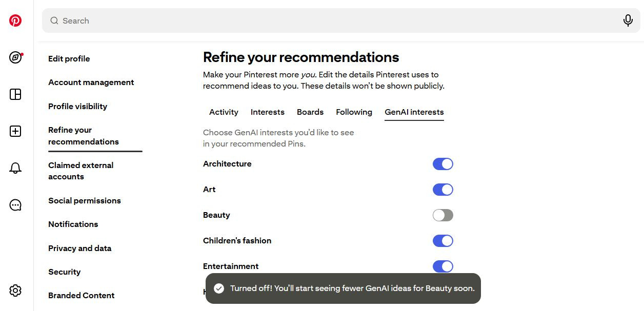This screenshot has height=311, width=644.
Task: Open Profile visibility settings
Action: coord(77,107)
